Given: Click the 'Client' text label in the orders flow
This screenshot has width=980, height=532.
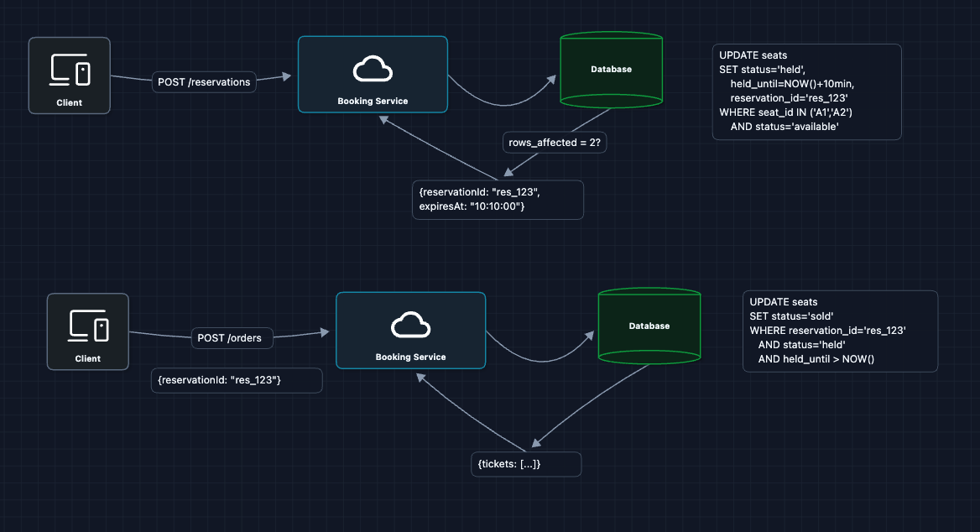Looking at the screenshot, I should click(x=88, y=358).
